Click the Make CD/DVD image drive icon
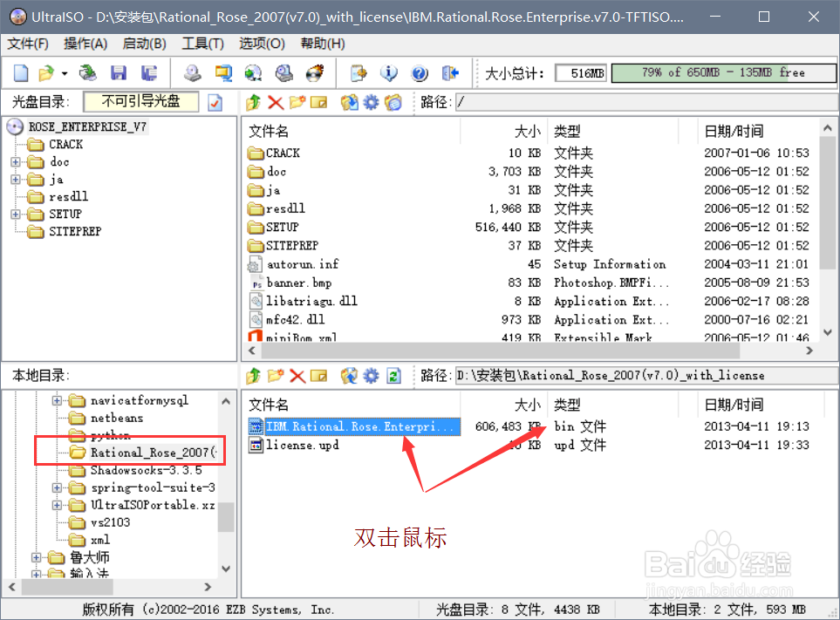 (192, 73)
